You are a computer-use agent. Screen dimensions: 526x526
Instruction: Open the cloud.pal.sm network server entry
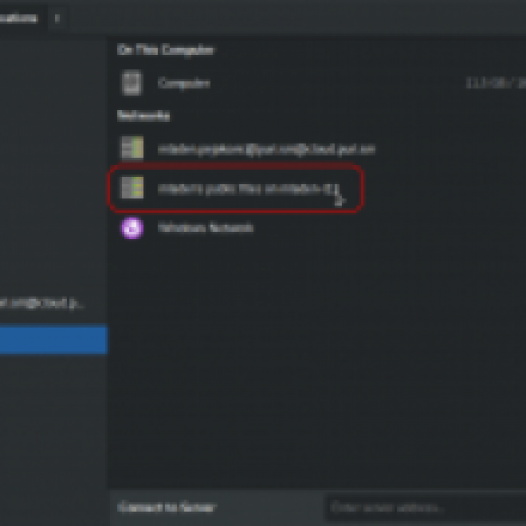click(x=266, y=150)
